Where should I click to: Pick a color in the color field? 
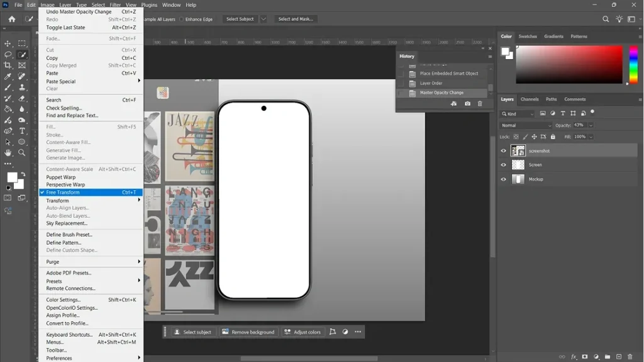(569, 65)
